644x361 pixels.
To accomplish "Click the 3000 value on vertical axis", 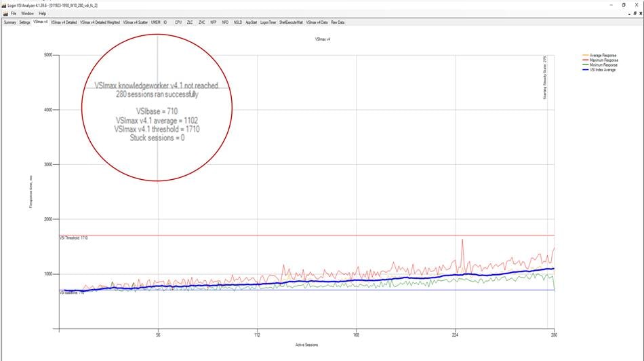I will pos(48,164).
